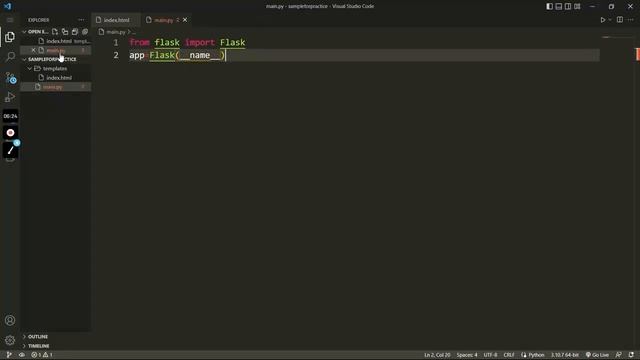Image resolution: width=640 pixels, height=360 pixels.
Task: Click the Toggle Vertical/Horizontal Layout icon in Open Editors
Action: click(65, 31)
